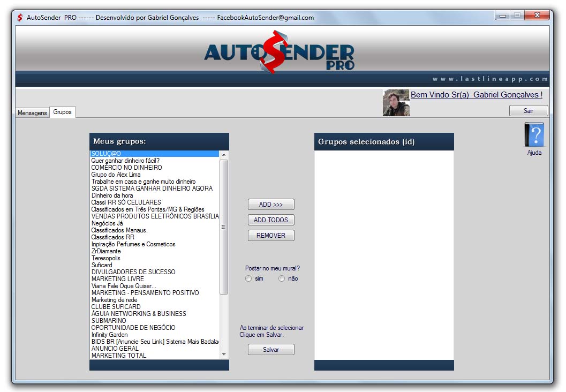This screenshot has height=392, width=566.
Task: Select 'ZrDiamante' group
Action: (x=155, y=251)
